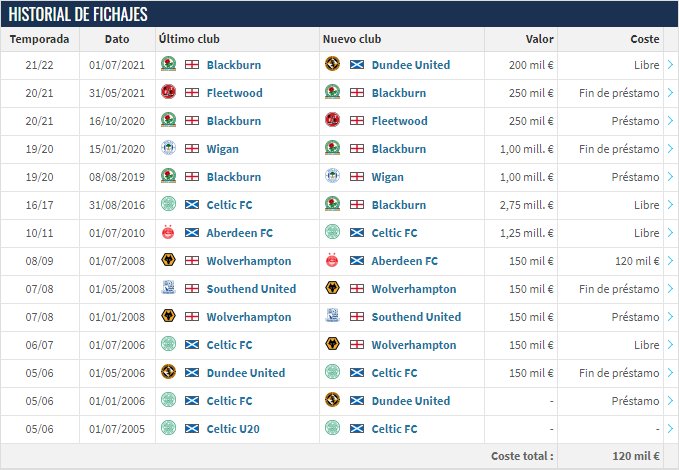The image size is (679, 470).
Task: Click Scotland flag beside Dundee United, 21/22 row
Action: tap(355, 65)
